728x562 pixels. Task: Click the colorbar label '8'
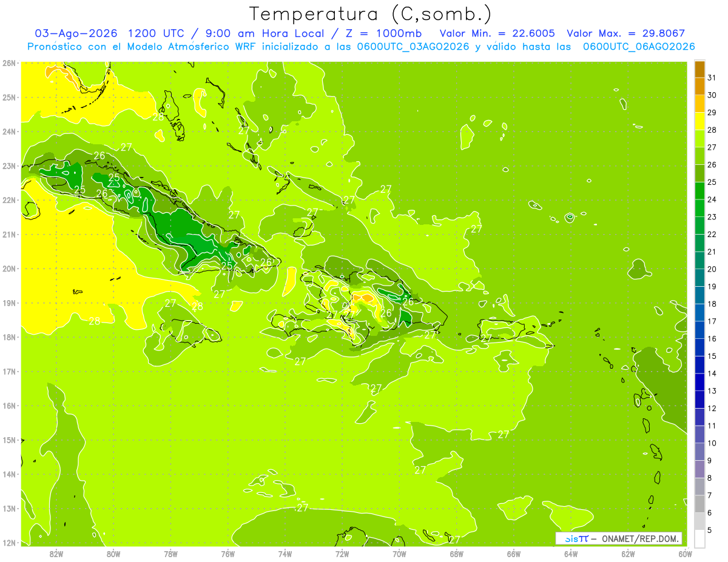710,478
